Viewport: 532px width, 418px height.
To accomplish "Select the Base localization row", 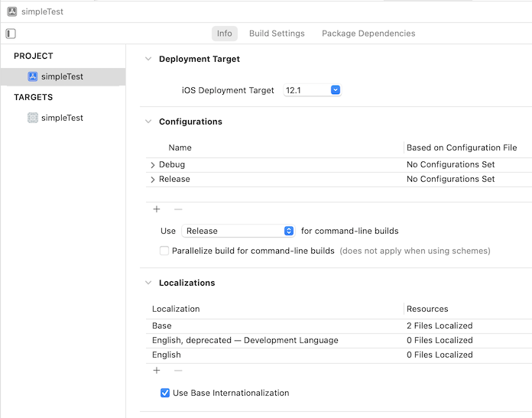I will pyautogui.click(x=339, y=326).
